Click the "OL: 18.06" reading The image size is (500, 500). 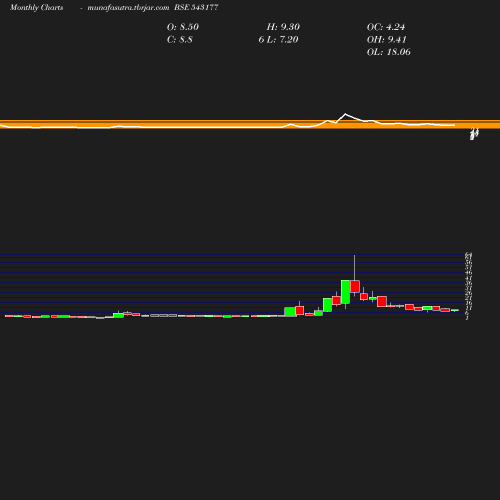pyautogui.click(x=389, y=52)
